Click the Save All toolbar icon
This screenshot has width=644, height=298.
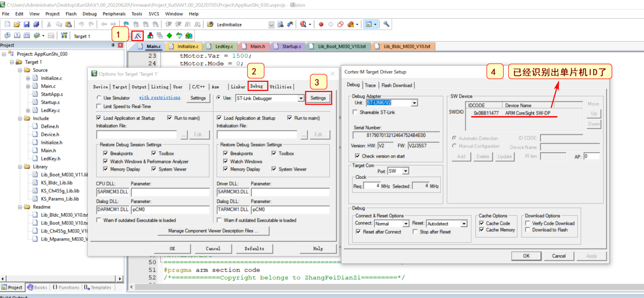click(x=36, y=24)
